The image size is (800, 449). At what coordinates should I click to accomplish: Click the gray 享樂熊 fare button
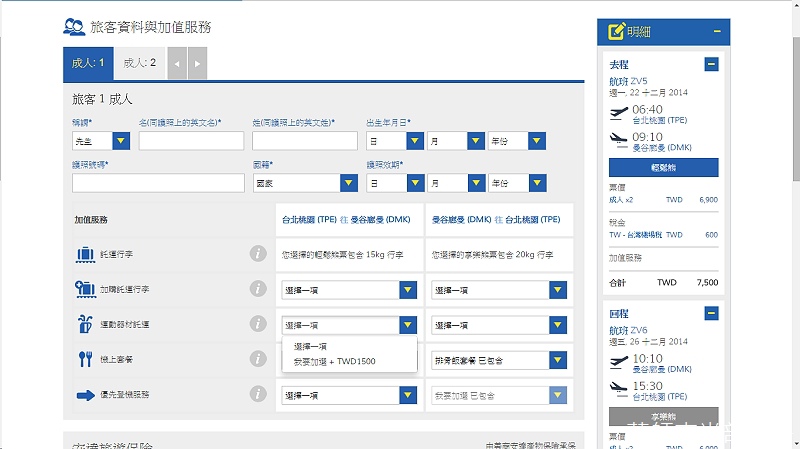pyautogui.click(x=663, y=416)
